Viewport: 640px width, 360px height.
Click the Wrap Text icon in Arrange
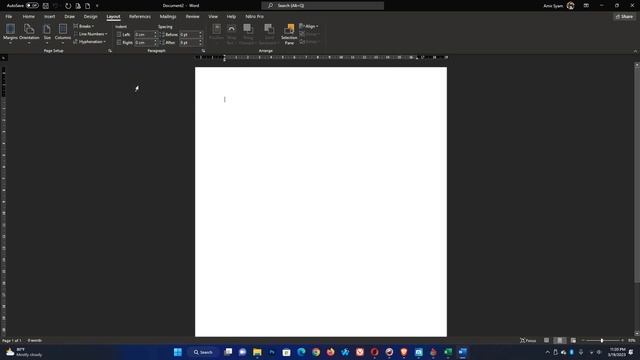click(x=231, y=34)
